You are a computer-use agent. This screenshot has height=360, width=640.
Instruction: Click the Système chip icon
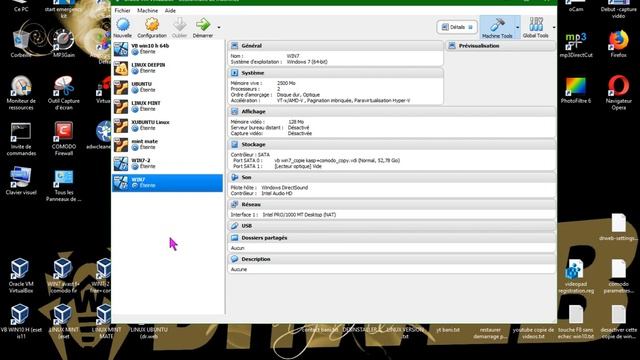(x=234, y=73)
